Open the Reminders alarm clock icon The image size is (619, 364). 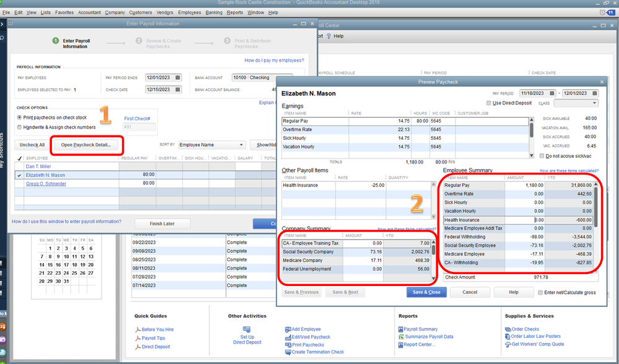tap(602, 12)
